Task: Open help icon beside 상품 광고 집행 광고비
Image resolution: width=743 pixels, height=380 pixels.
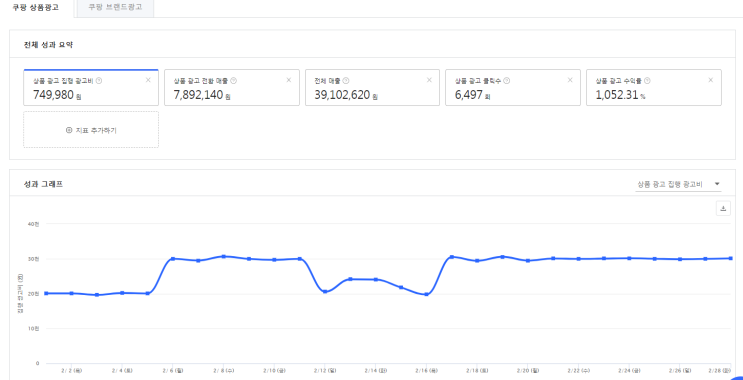Action: [x=99, y=81]
